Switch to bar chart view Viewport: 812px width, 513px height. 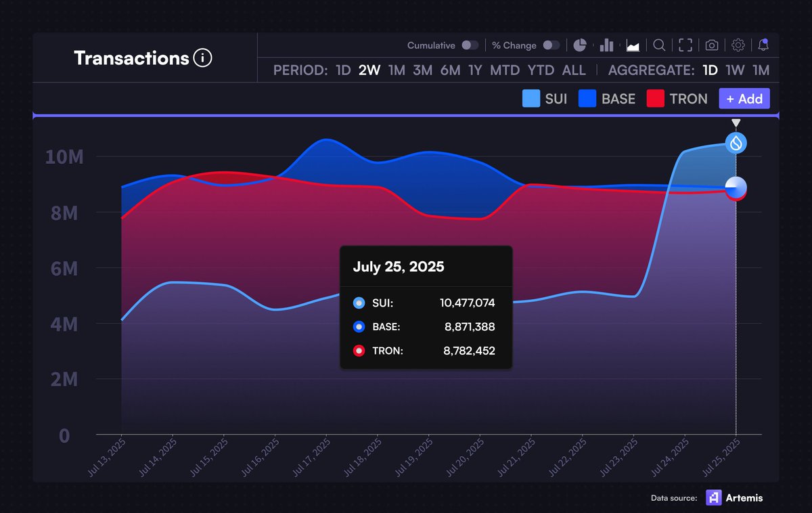pyautogui.click(x=607, y=45)
